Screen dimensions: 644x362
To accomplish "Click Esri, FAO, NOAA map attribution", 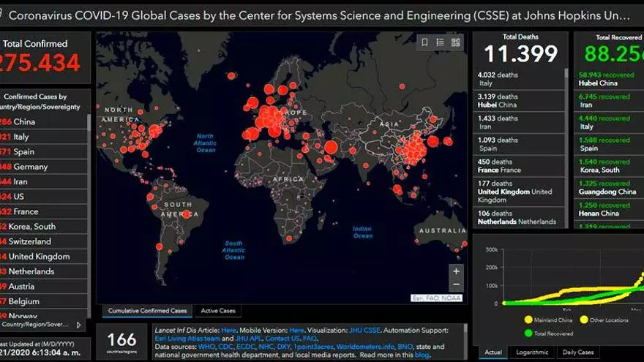I will [437, 298].
